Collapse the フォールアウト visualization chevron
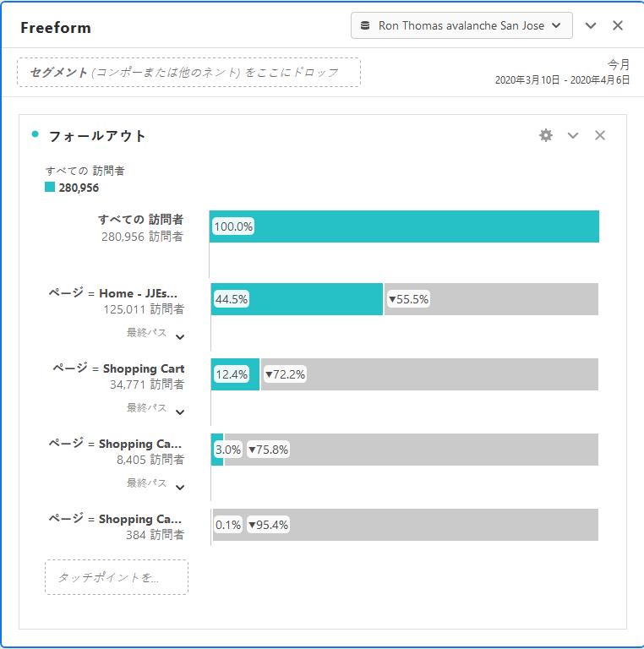The image size is (644, 649). point(573,135)
